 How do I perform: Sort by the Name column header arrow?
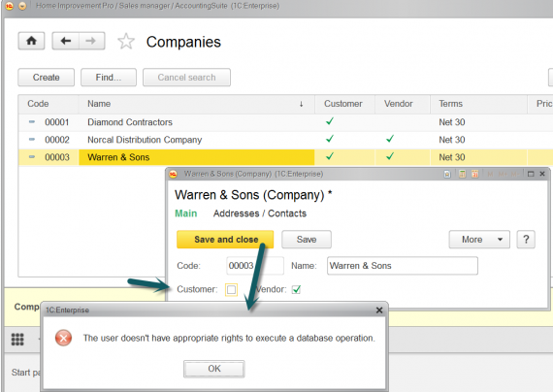[x=301, y=104]
